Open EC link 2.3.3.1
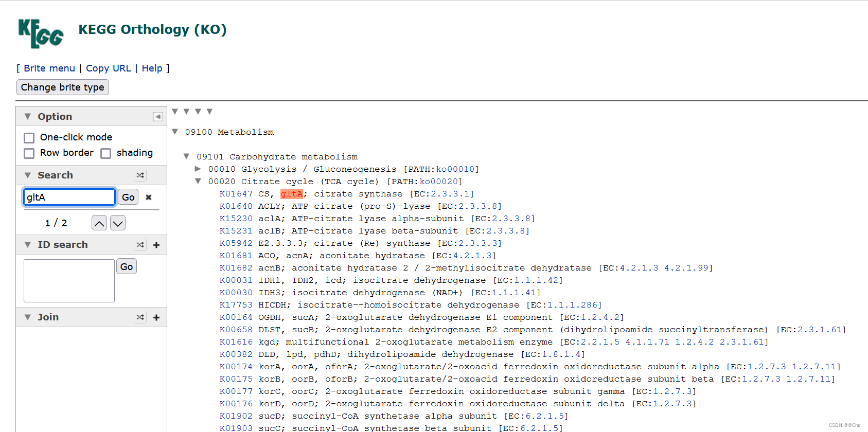Screen dimensions: 868x432 (x=450, y=194)
